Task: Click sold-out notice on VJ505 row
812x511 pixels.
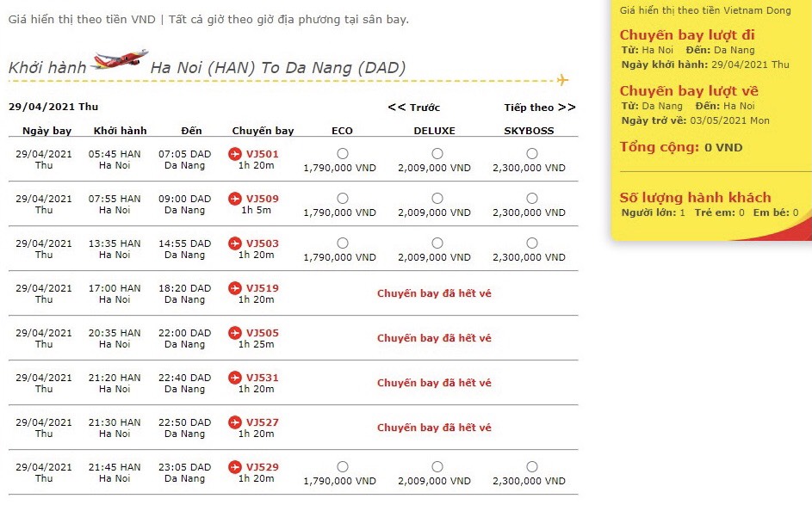Action: tap(434, 338)
